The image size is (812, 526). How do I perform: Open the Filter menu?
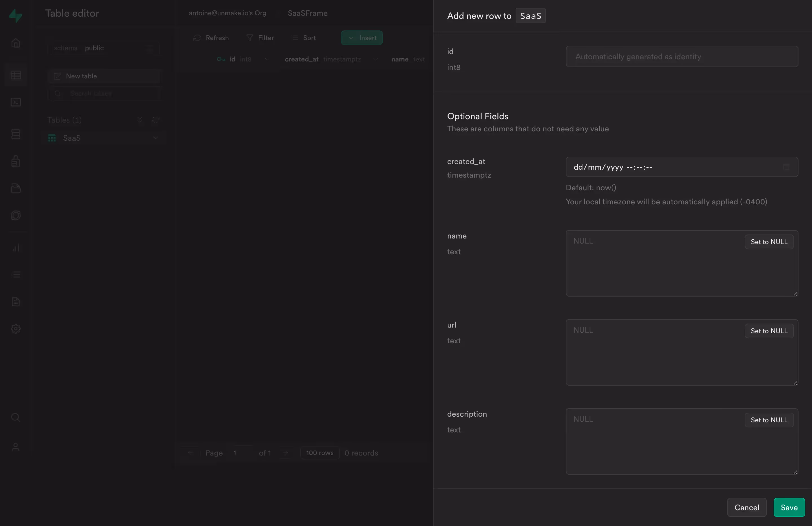[260, 37]
